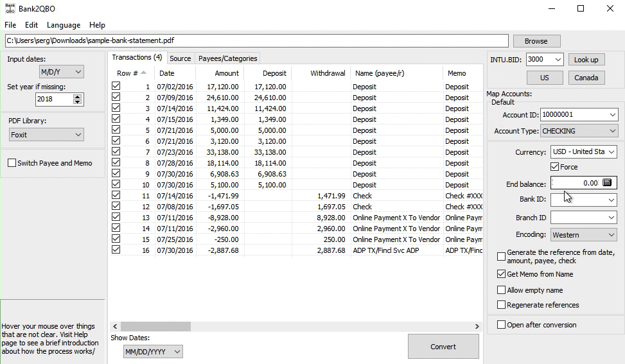The image size is (625, 364).
Task: Click the horizontal scrollbar thumb
Action: [x=155, y=327]
